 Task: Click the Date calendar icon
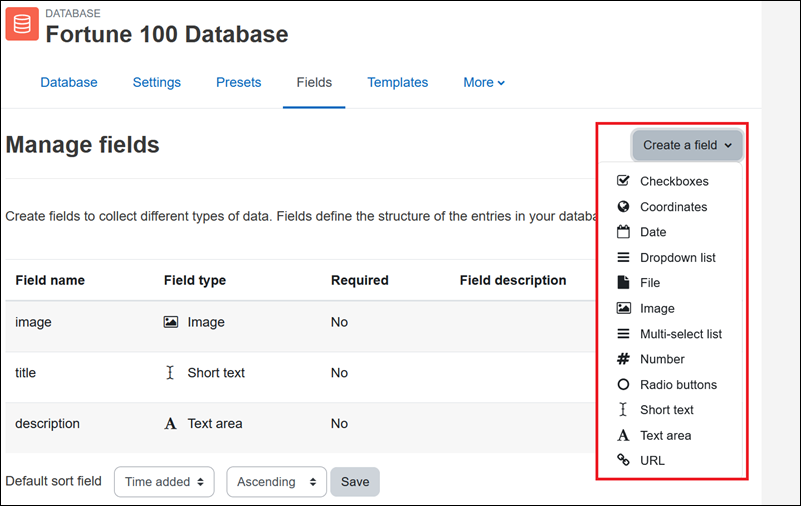click(x=623, y=232)
